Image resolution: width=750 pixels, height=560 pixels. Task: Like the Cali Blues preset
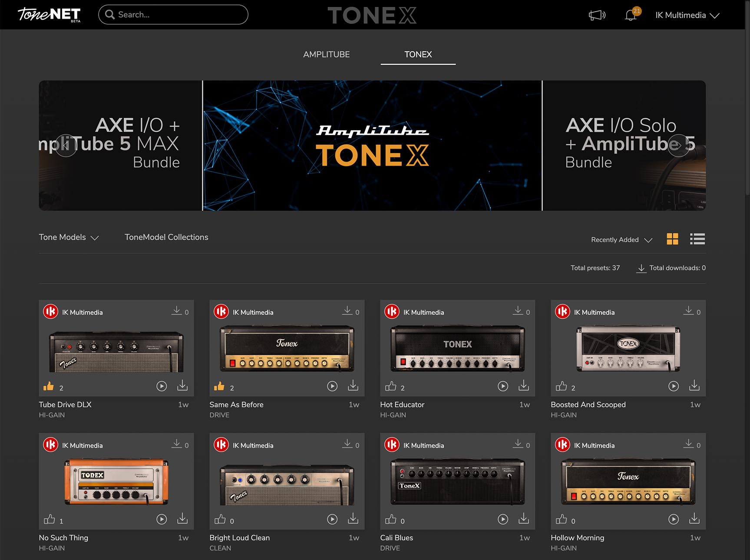tap(391, 519)
